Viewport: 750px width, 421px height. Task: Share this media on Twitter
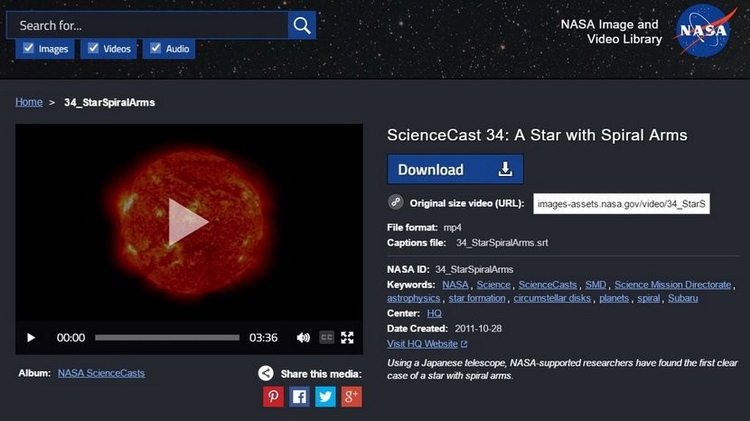tap(325, 396)
